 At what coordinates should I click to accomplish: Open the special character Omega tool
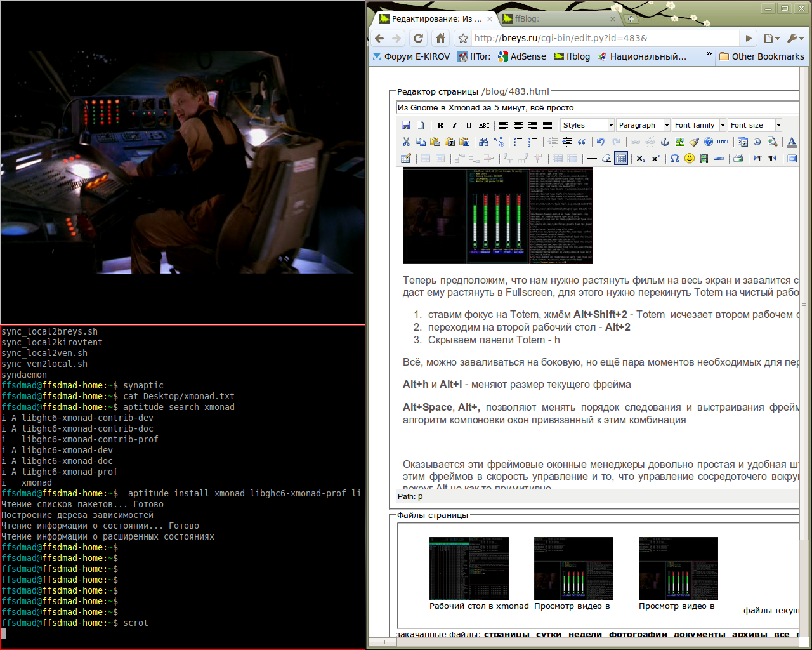point(674,158)
